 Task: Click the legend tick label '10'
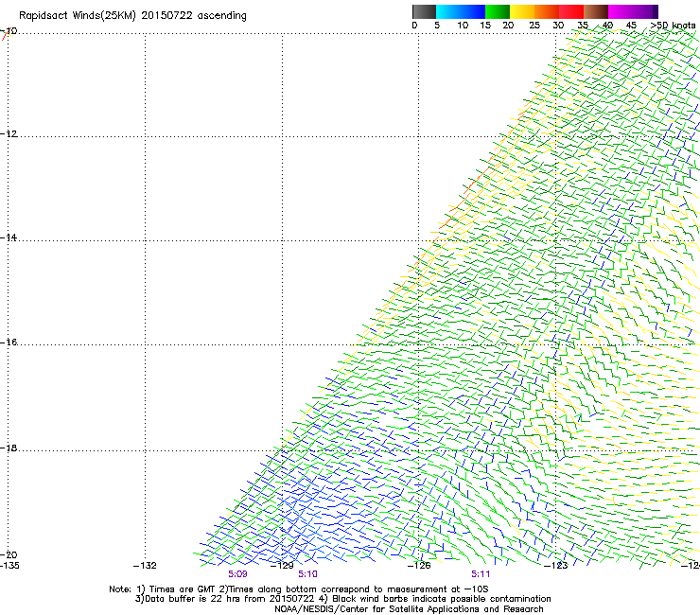[x=463, y=26]
